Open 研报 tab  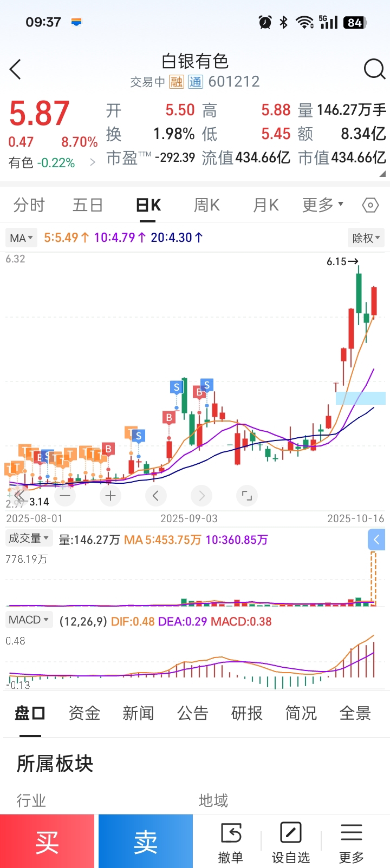[x=247, y=713]
